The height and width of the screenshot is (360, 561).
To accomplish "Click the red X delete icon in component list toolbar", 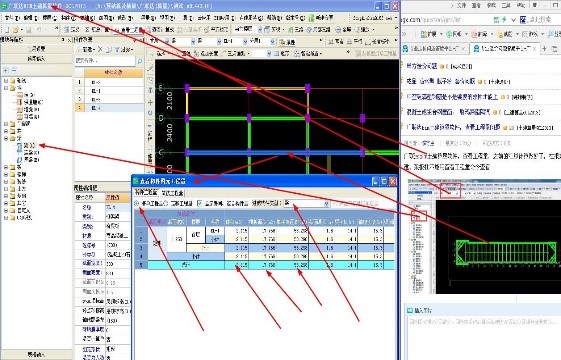I will (x=100, y=49).
